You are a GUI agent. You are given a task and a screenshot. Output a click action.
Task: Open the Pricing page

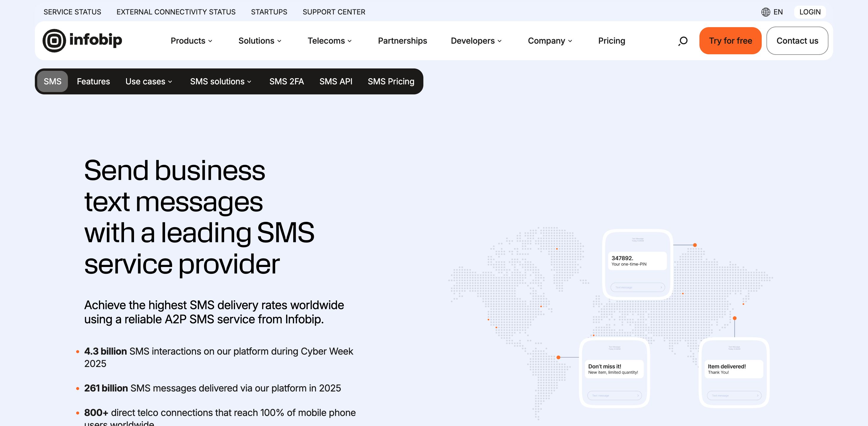(611, 41)
